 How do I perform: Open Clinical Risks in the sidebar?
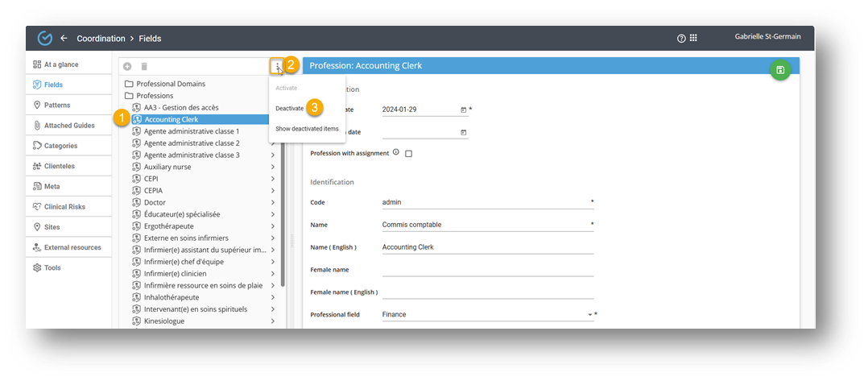pos(64,207)
